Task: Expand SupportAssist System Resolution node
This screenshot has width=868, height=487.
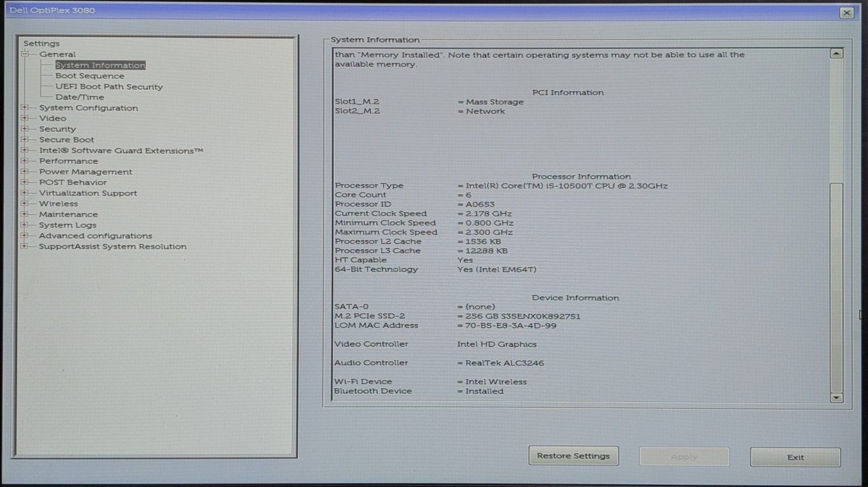Action: point(25,246)
